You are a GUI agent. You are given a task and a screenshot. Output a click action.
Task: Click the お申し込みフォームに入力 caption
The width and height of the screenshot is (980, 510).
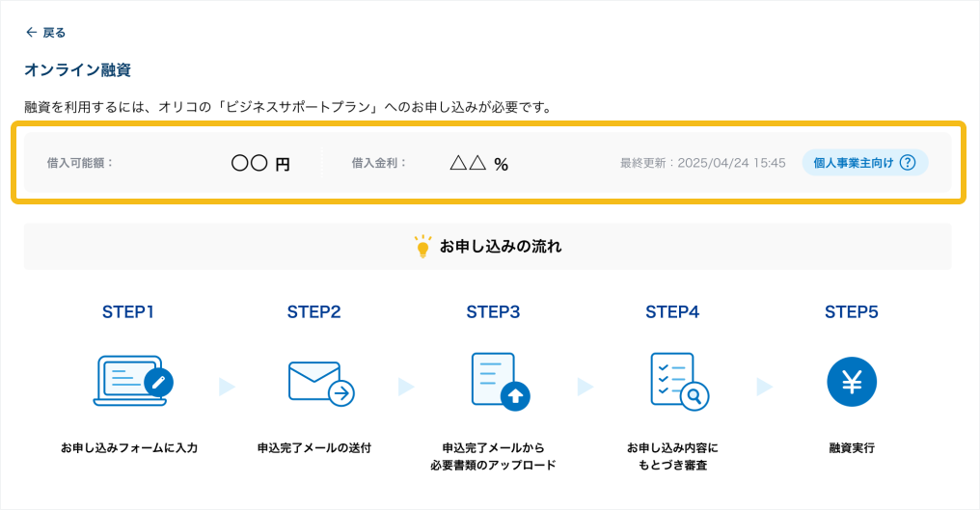(x=129, y=448)
